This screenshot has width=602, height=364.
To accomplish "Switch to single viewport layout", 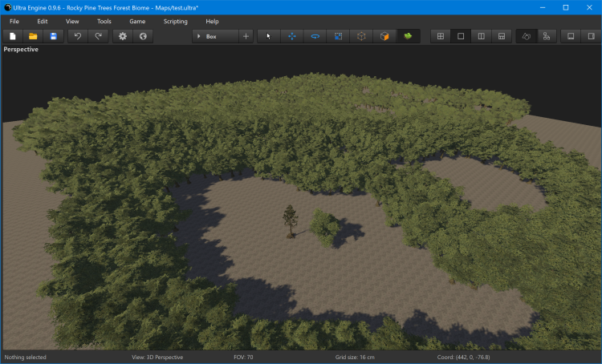I will (461, 36).
